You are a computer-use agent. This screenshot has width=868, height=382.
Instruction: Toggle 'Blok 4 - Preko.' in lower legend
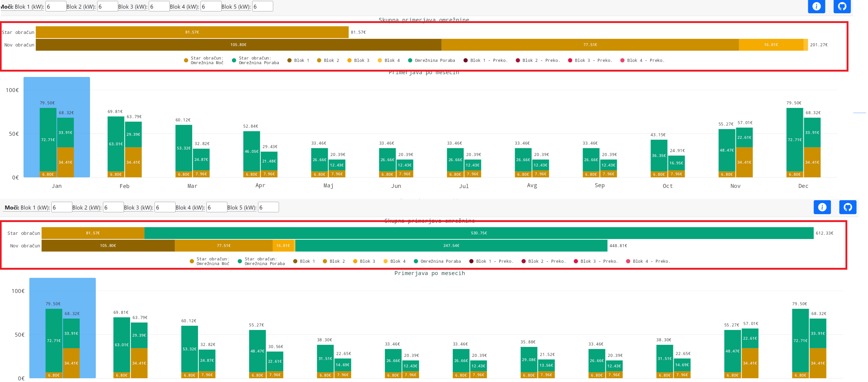[648, 261]
